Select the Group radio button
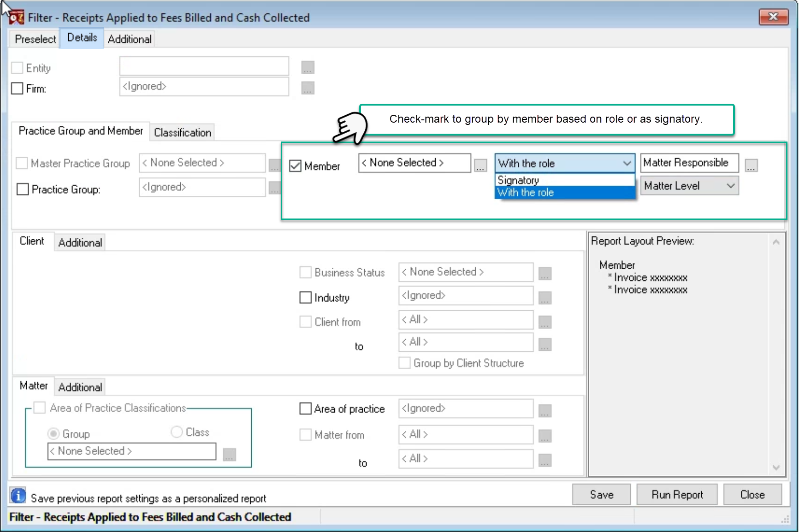Screen dimensions: 799x532 pos(53,433)
